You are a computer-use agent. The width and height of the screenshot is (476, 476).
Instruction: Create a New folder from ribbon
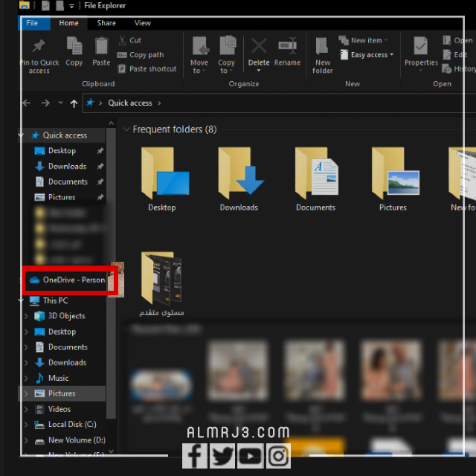click(x=322, y=55)
